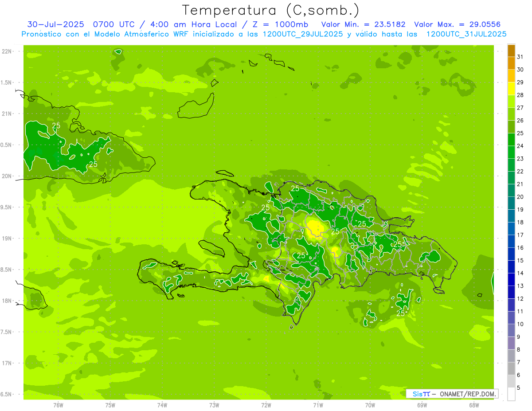
Task: Click the '74W' longitude axis label
Action: tap(162, 405)
